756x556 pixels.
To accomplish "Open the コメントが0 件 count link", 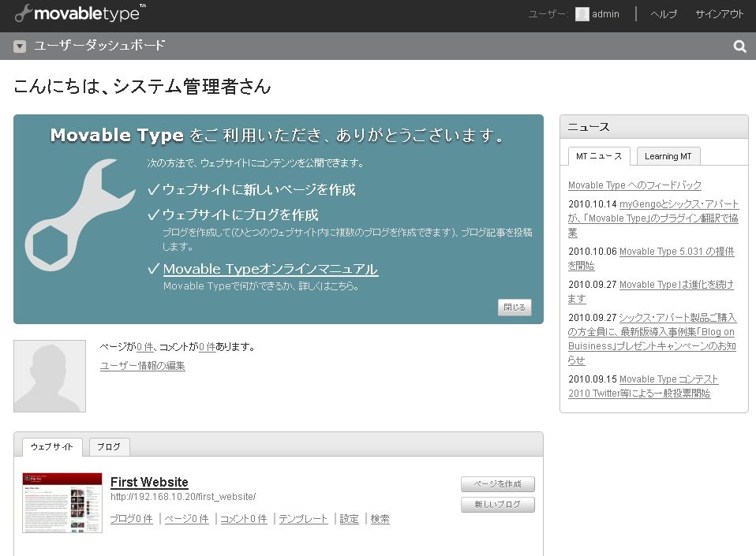I will tap(208, 346).
